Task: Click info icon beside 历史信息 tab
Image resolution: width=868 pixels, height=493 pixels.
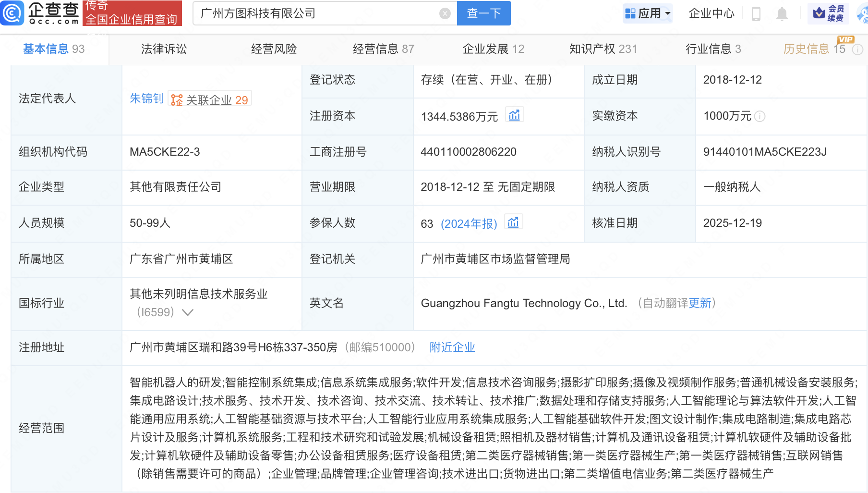Action: (x=857, y=49)
